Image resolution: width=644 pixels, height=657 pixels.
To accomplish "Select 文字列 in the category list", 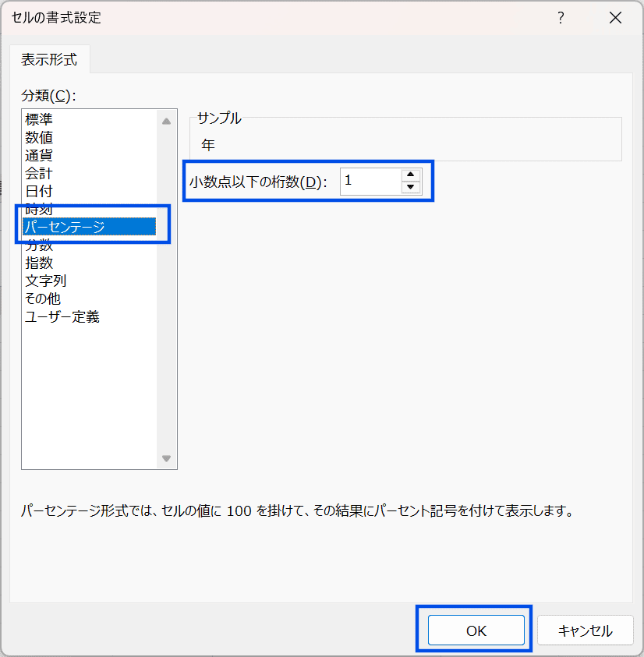I will (45, 281).
